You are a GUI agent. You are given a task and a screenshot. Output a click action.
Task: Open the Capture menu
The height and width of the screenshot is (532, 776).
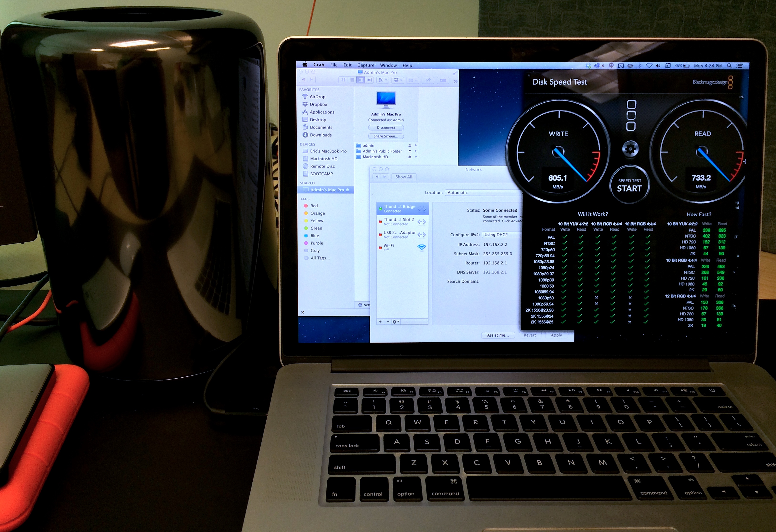click(366, 65)
